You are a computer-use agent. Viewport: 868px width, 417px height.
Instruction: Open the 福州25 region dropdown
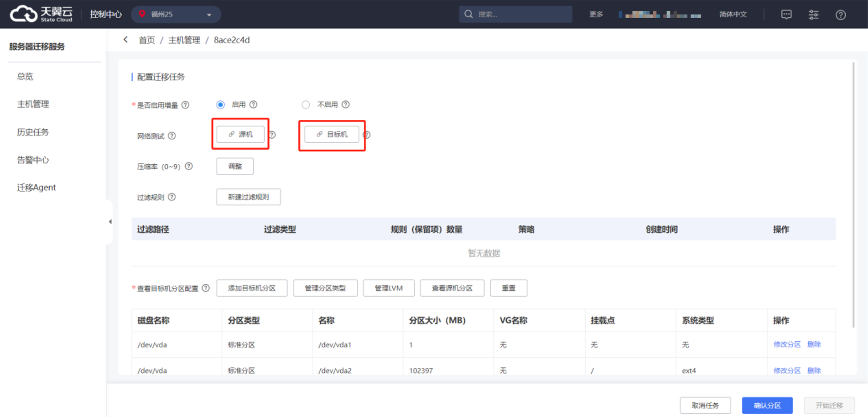tap(176, 14)
